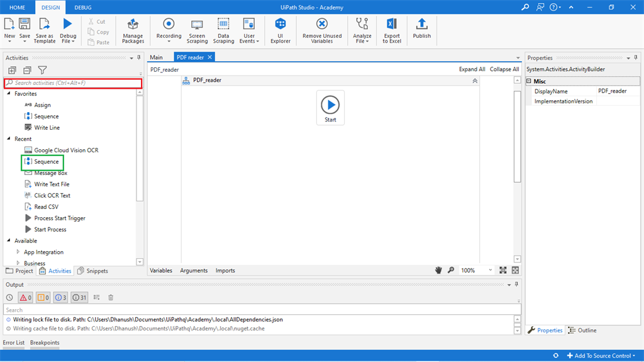The width and height of the screenshot is (644, 362).
Task: Select Assign in Favorites
Action: pyautogui.click(x=37, y=105)
